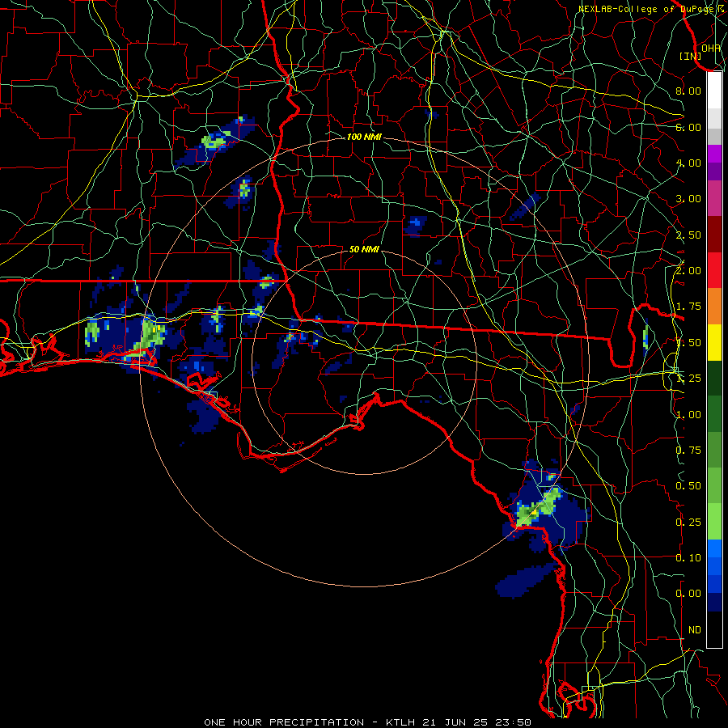728x728 pixels.
Task: Select the 0.10 legend value
Action: click(x=688, y=558)
